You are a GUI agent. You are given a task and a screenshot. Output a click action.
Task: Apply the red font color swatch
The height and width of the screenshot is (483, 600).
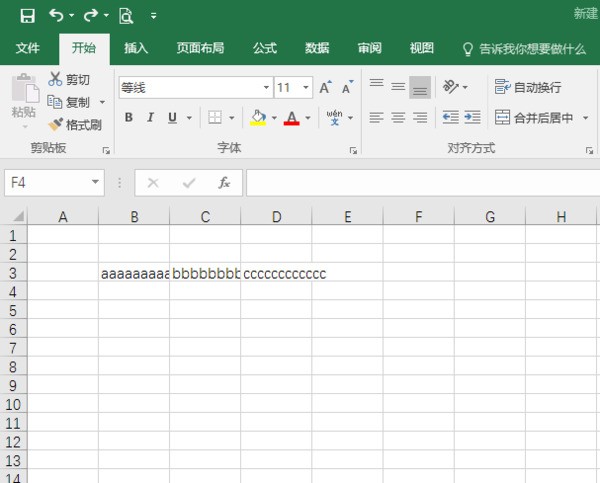291,118
